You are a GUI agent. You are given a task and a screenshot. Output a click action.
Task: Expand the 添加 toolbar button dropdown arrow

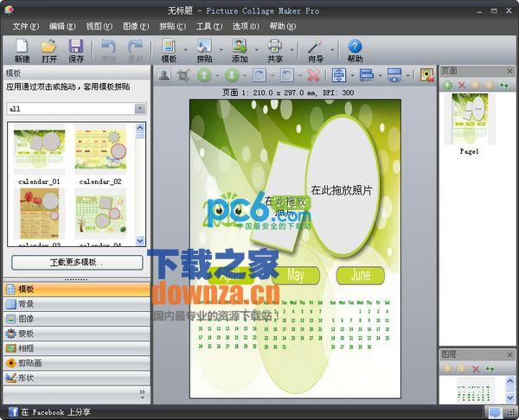257,50
